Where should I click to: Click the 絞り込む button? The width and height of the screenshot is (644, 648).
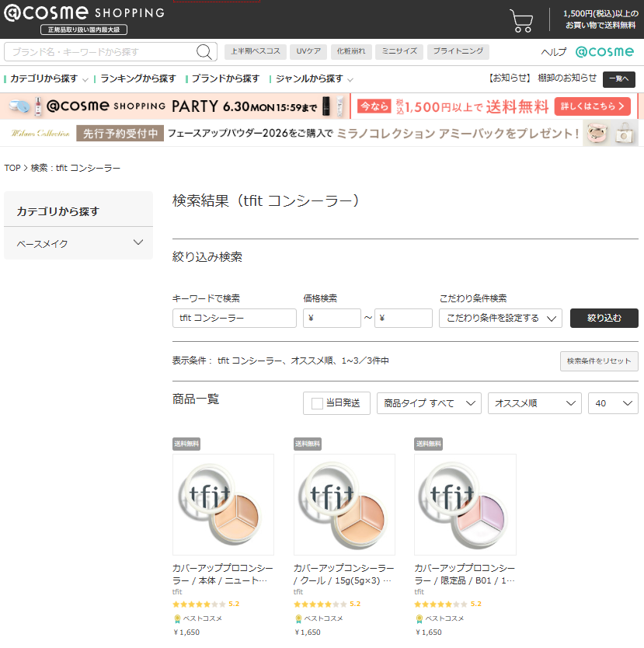(x=604, y=319)
